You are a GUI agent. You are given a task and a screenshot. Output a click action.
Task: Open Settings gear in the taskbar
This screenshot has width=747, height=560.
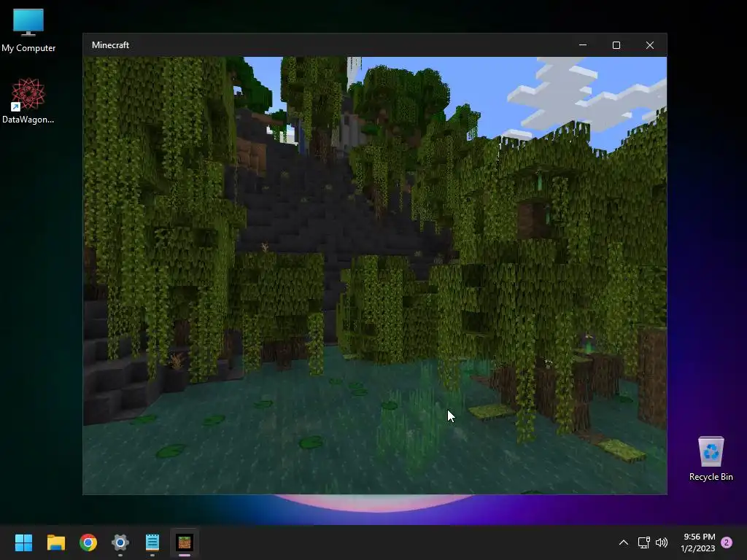point(120,542)
